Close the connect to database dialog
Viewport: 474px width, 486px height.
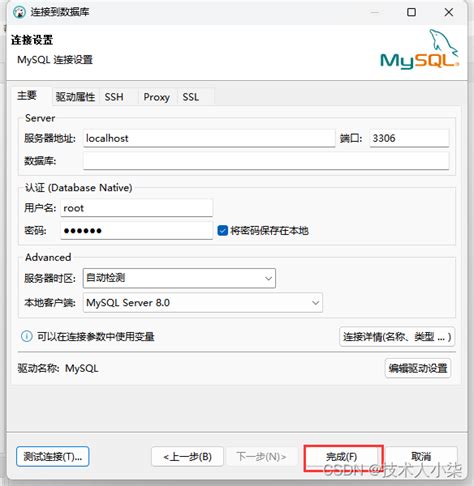(x=449, y=12)
